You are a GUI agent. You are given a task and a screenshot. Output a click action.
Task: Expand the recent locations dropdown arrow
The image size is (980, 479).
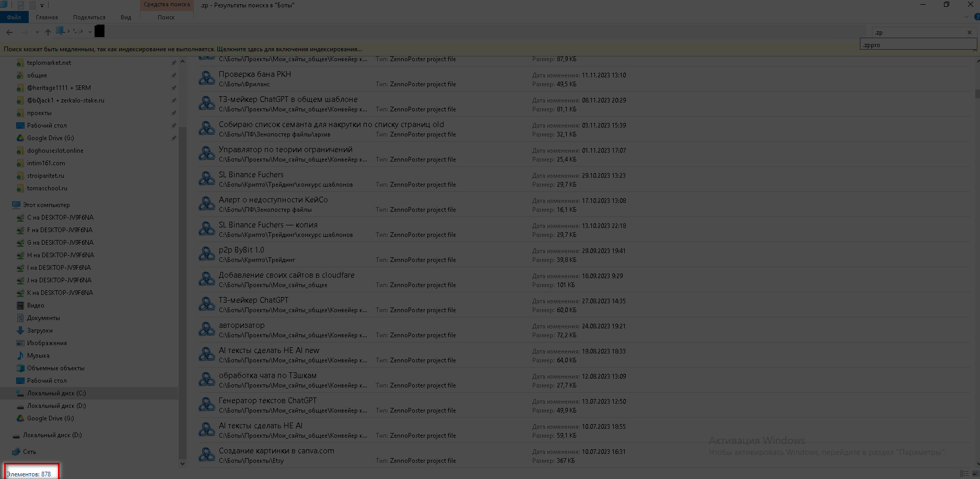click(x=37, y=32)
